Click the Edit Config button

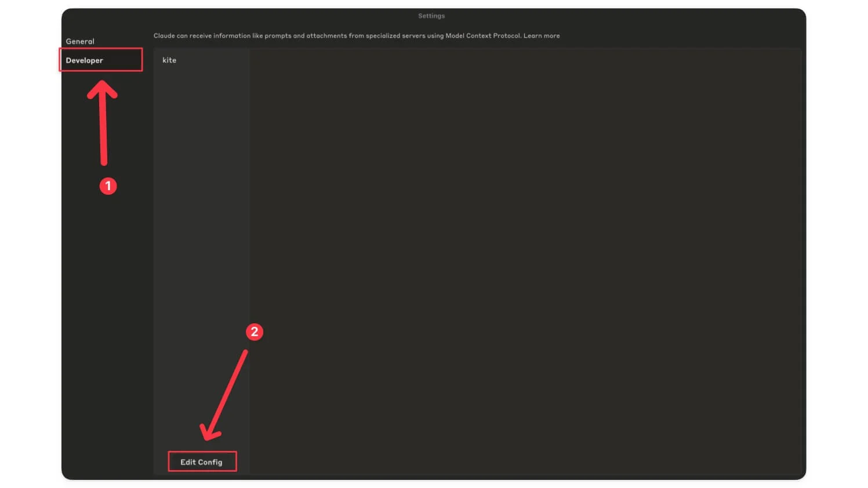[x=202, y=462]
